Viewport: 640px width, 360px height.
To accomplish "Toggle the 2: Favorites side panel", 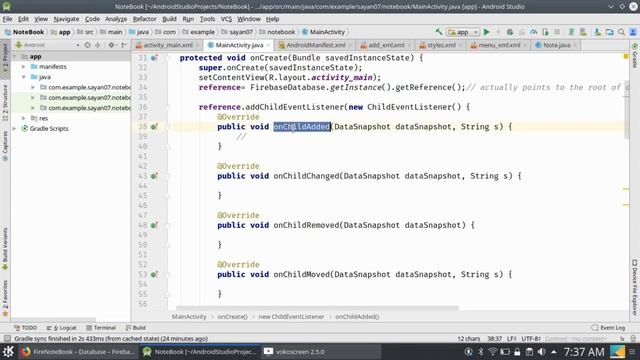I will point(5,298).
